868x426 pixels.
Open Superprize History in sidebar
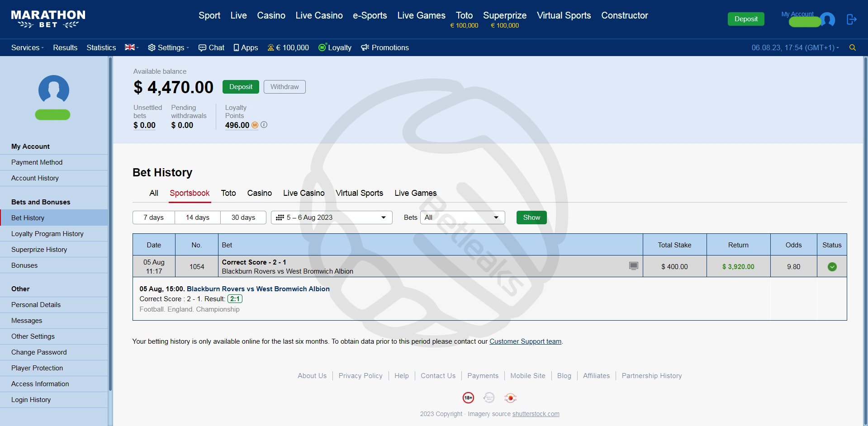[54, 250]
